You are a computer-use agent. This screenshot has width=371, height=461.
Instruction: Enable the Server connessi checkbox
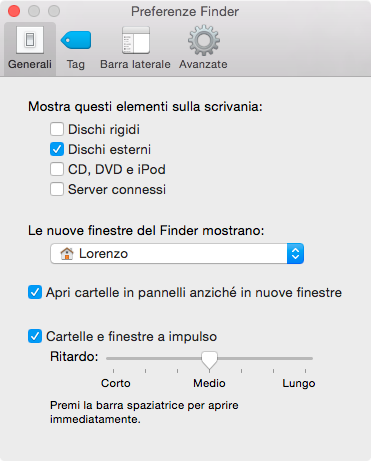(x=57, y=189)
